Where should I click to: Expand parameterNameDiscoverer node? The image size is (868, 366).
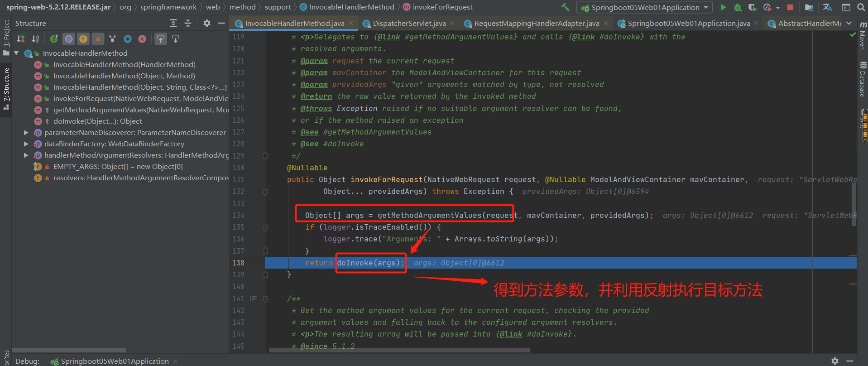(x=26, y=133)
